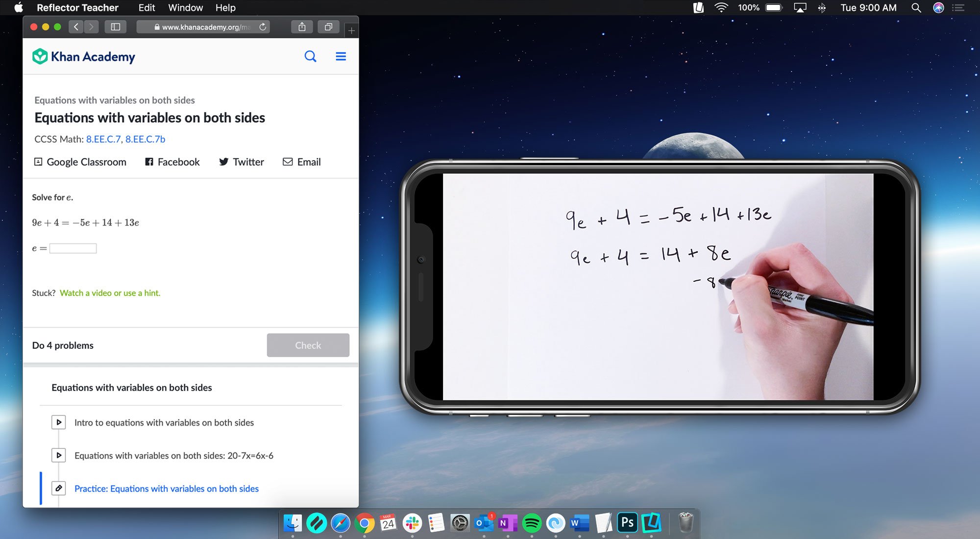Open Finder from the dock
Image resolution: width=980 pixels, height=539 pixels.
coord(293,523)
